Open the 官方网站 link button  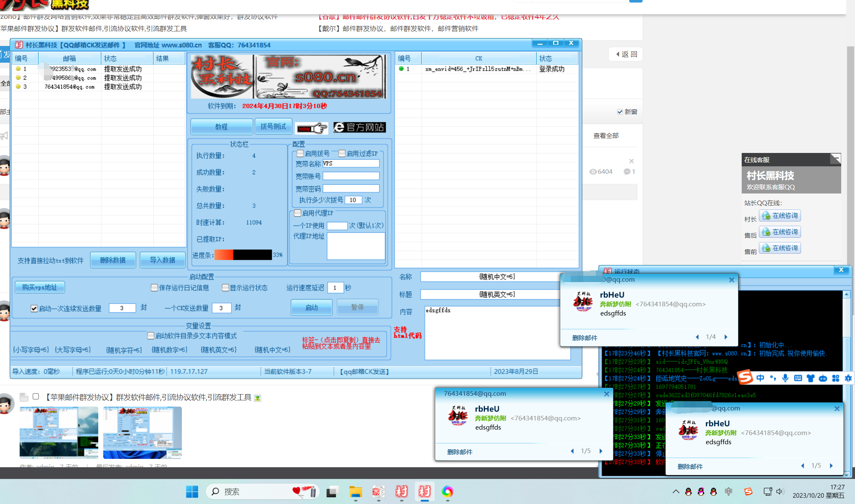(x=360, y=127)
